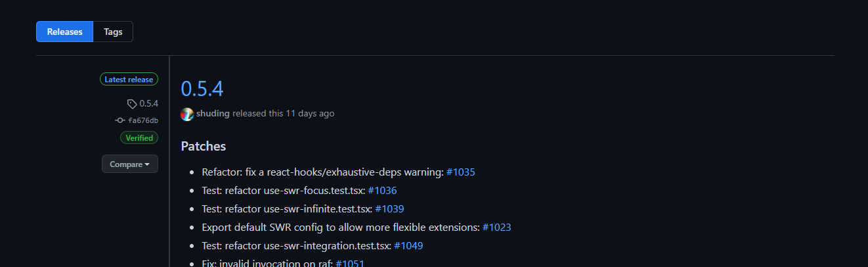Open pull request #1035
The image size is (868, 267).
pyautogui.click(x=460, y=172)
